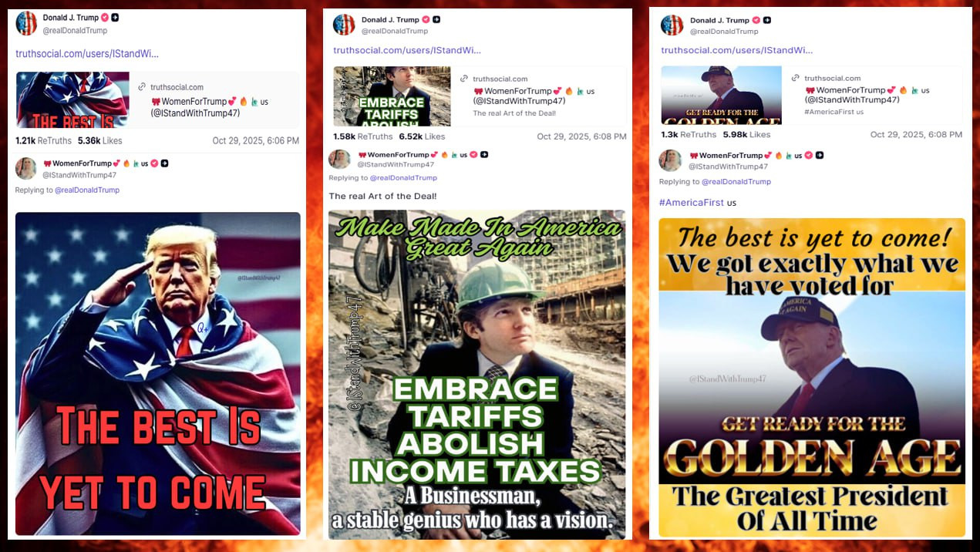Click link icon next to truthsocial.com in right post

(x=796, y=78)
